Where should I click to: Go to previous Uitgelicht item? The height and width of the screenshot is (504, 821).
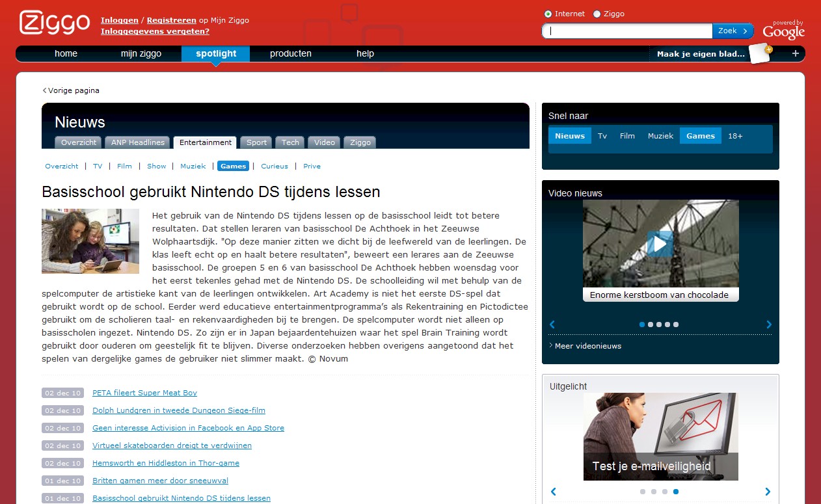(x=554, y=492)
